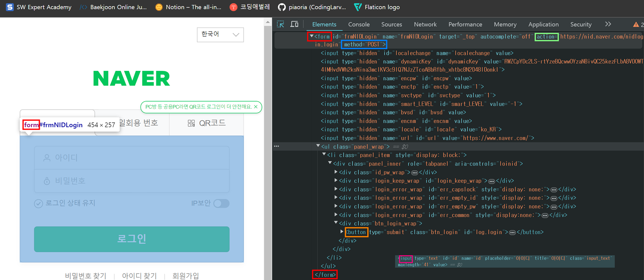The width and height of the screenshot is (644, 280).
Task: Open the 코딩애벌레 bookmark
Action: pyautogui.click(x=250, y=7)
